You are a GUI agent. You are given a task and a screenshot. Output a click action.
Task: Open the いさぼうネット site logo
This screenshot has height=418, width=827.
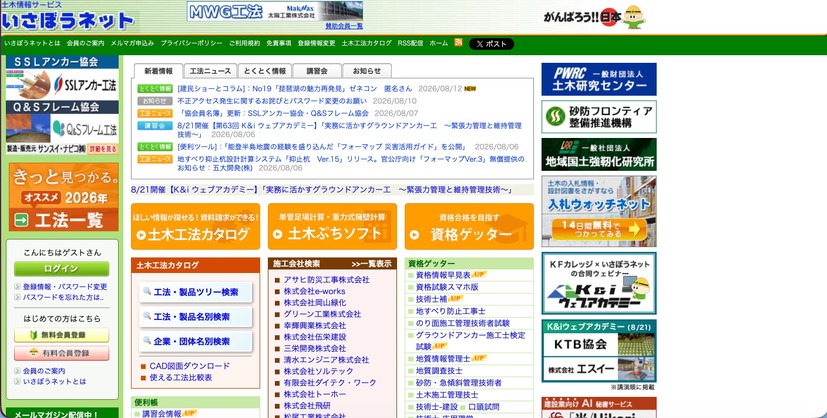tap(68, 21)
